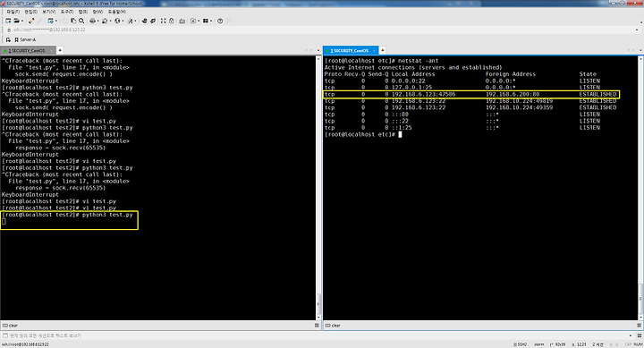Click the session properties toolbar icon
Image resolution: width=644 pixels, height=348 pixels.
50,21
